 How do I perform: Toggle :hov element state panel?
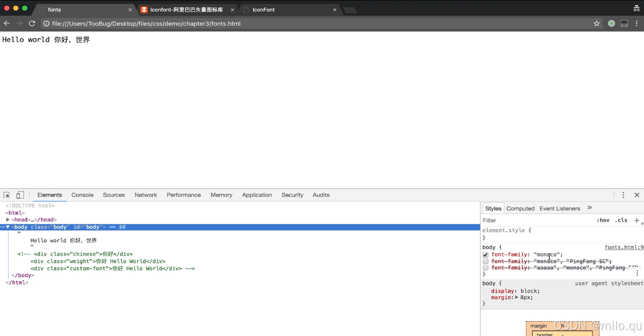pyautogui.click(x=603, y=220)
